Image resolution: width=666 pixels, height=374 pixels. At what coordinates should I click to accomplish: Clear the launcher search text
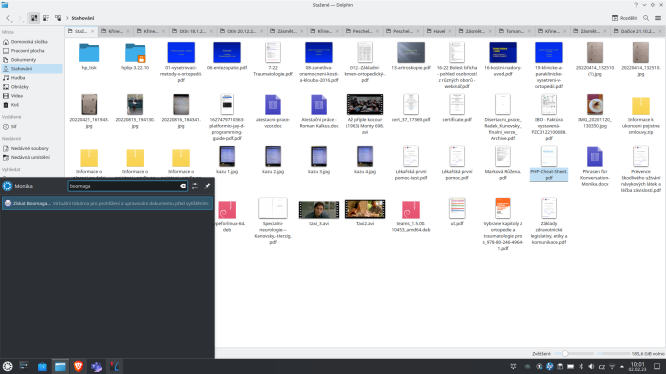(183, 186)
